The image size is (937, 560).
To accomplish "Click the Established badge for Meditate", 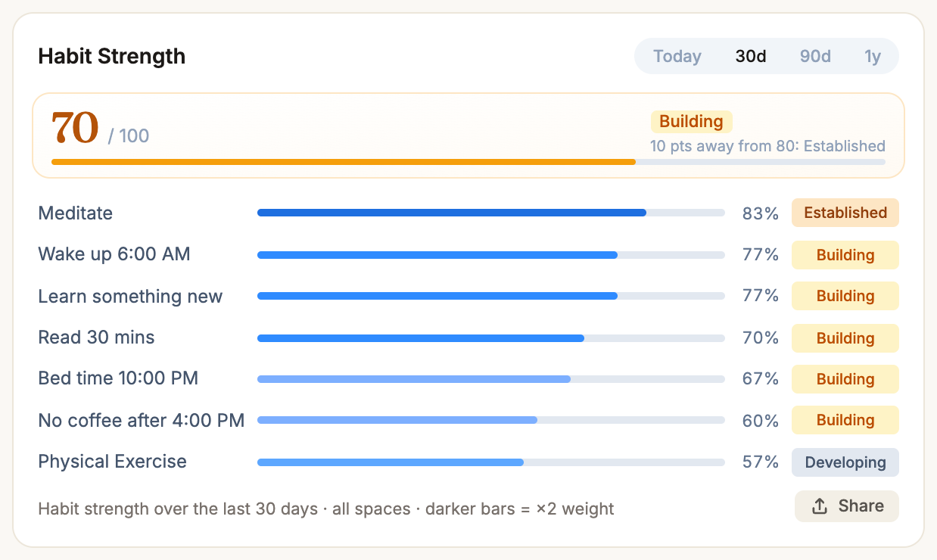I will tap(845, 213).
